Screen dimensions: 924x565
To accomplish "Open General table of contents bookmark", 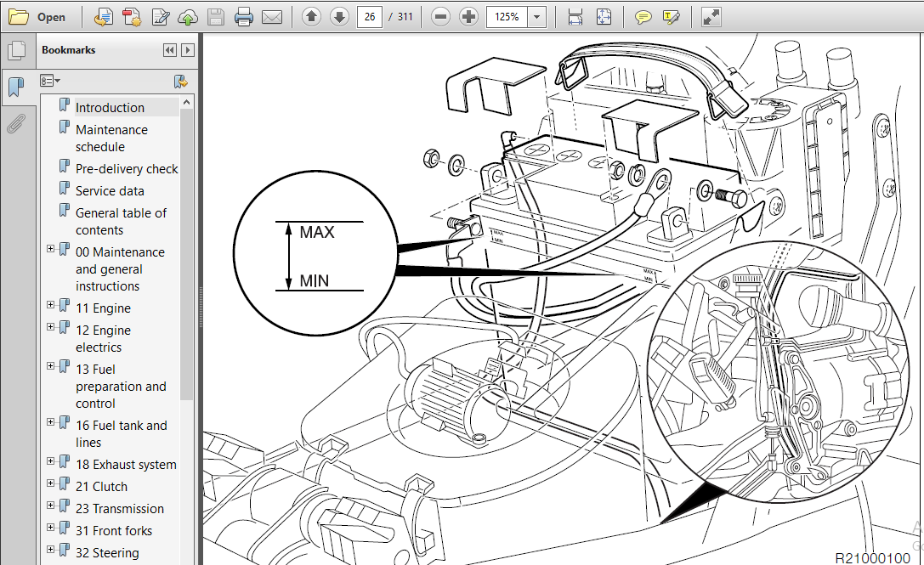I will point(121,222).
